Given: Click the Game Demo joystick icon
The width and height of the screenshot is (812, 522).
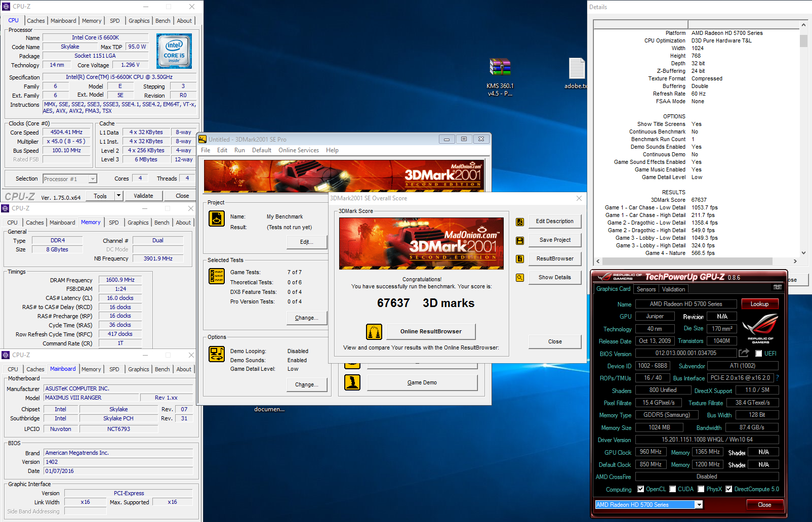Looking at the screenshot, I should (352, 382).
